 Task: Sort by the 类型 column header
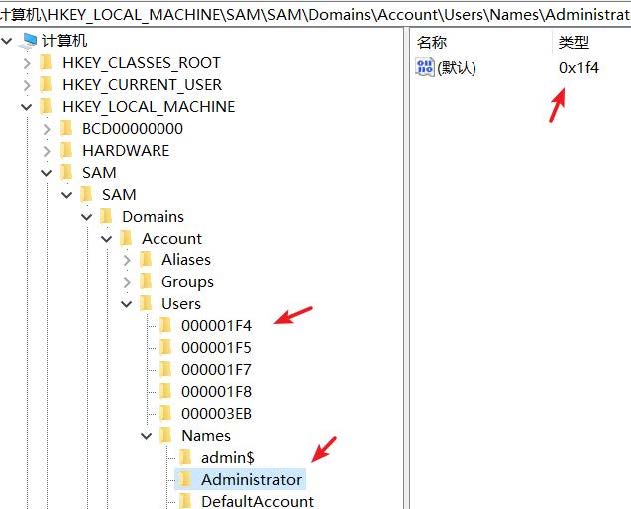(574, 43)
